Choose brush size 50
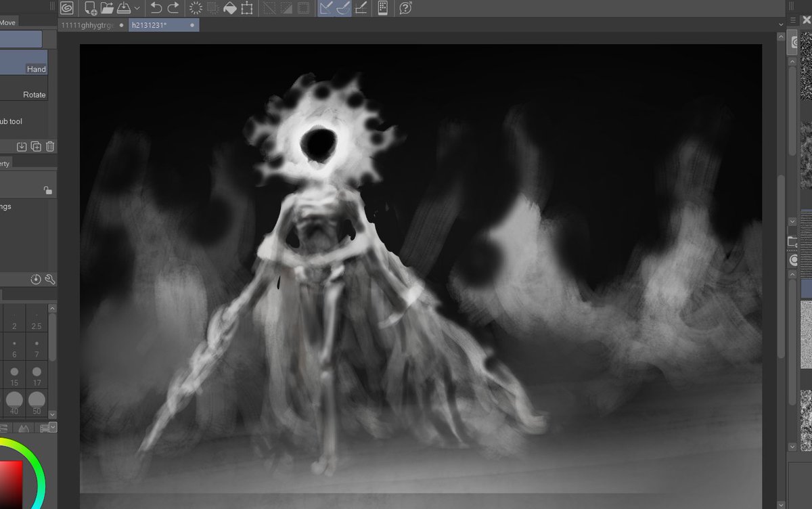812x509 pixels. point(37,404)
